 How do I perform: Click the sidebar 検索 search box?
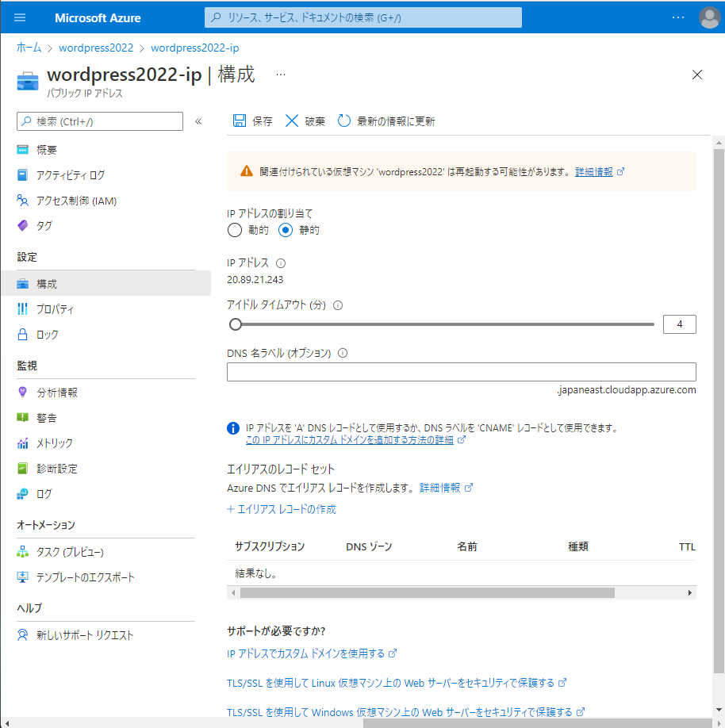tap(100, 121)
